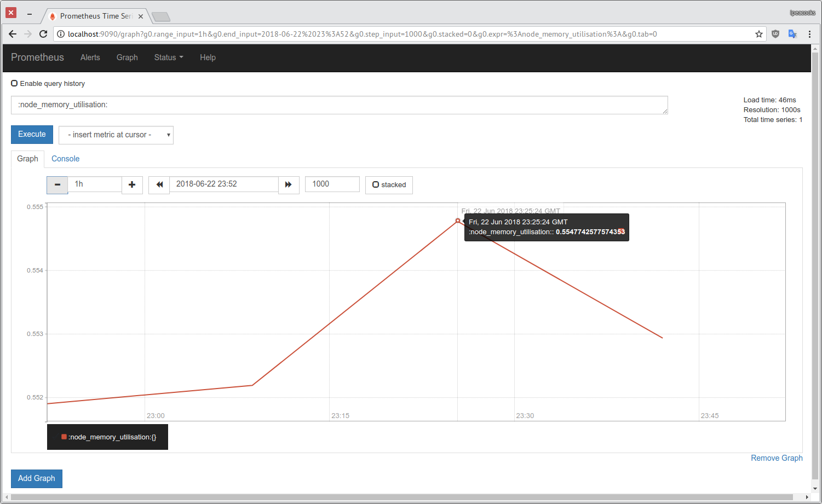This screenshot has width=822, height=504.
Task: Click the Add Graph button
Action: pos(37,478)
